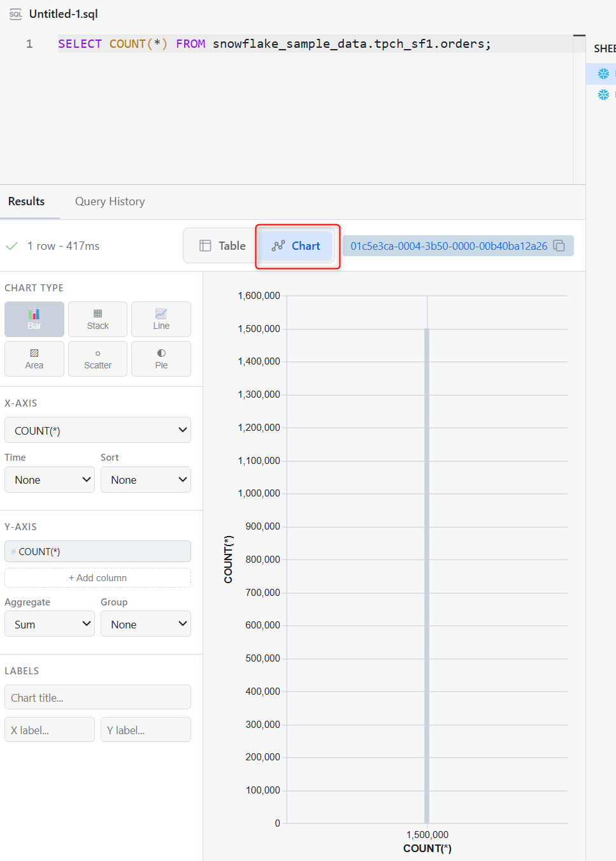Select the Line chart type
The width and height of the screenshot is (616, 861).
coord(161,319)
